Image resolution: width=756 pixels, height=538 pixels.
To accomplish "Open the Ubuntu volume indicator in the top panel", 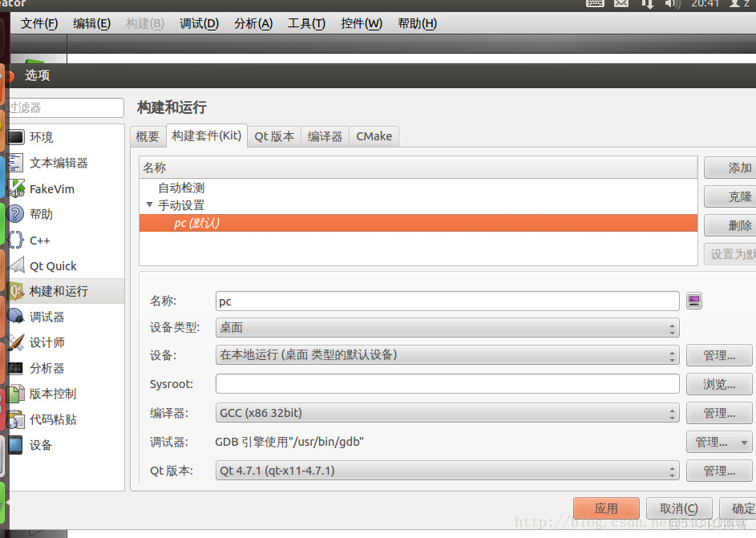I will click(x=671, y=6).
